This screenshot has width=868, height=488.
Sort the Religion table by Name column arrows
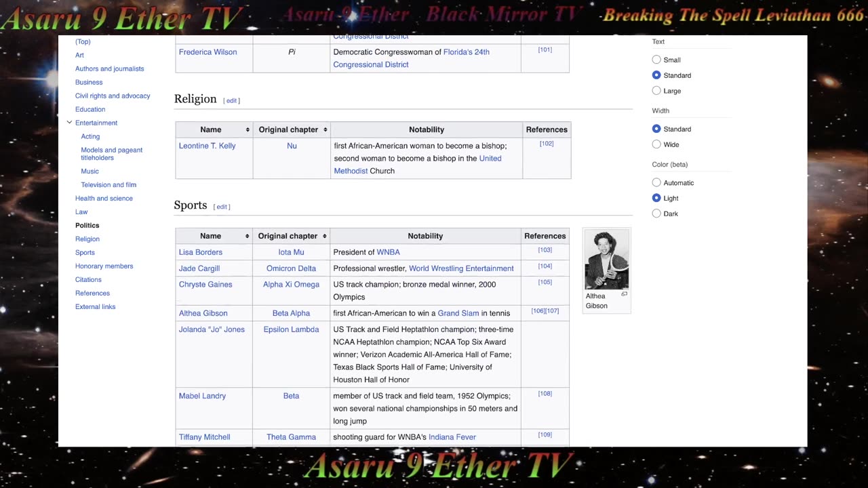(x=248, y=129)
